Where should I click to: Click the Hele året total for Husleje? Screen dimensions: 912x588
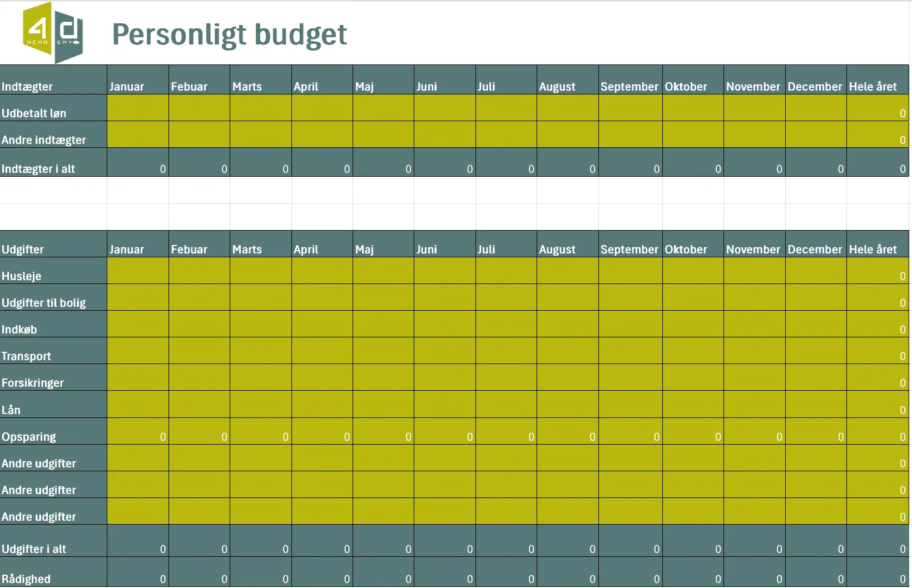pos(878,271)
